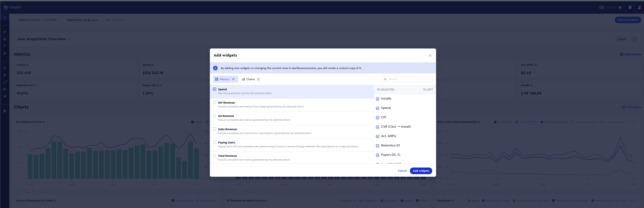Switch to the Charts tab

click(x=251, y=79)
